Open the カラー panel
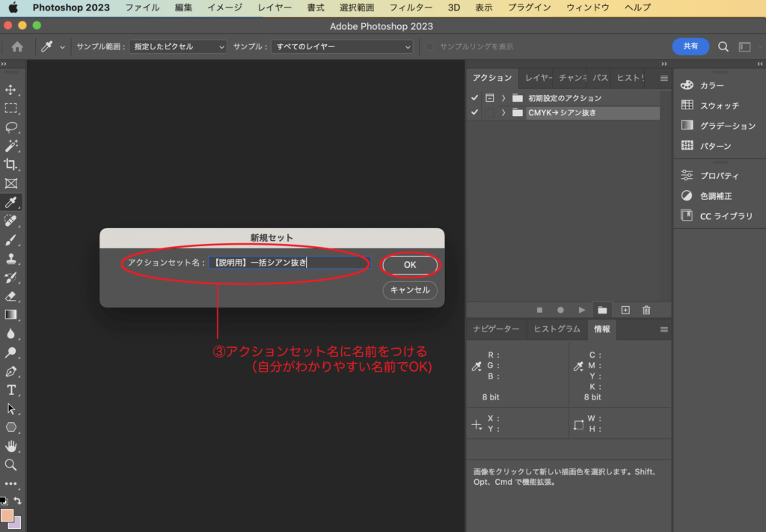The height and width of the screenshot is (532, 766). point(702,85)
